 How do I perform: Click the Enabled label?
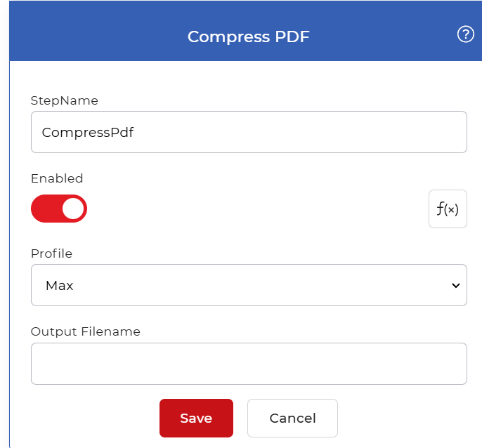pos(57,178)
